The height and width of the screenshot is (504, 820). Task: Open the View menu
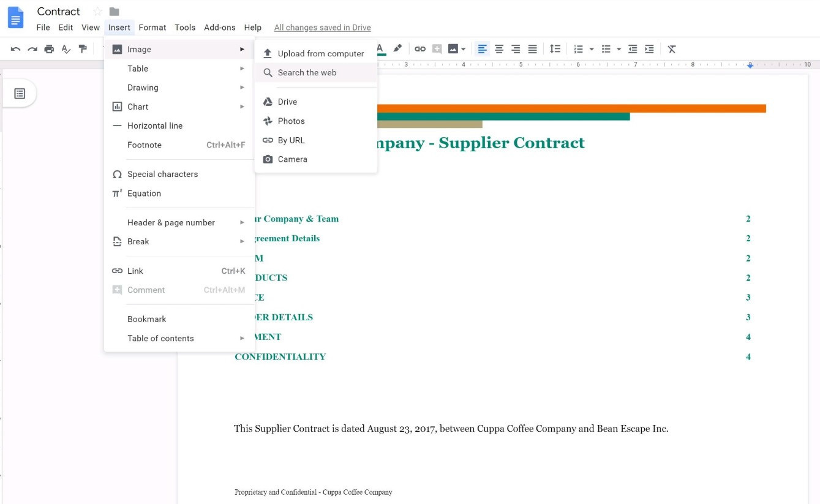(x=91, y=28)
